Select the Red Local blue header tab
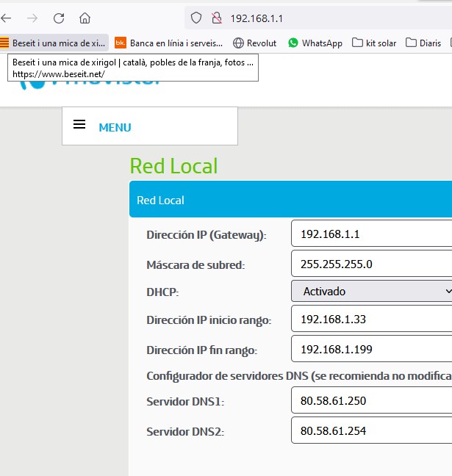Screen dimensions: 452x476 click(291, 199)
